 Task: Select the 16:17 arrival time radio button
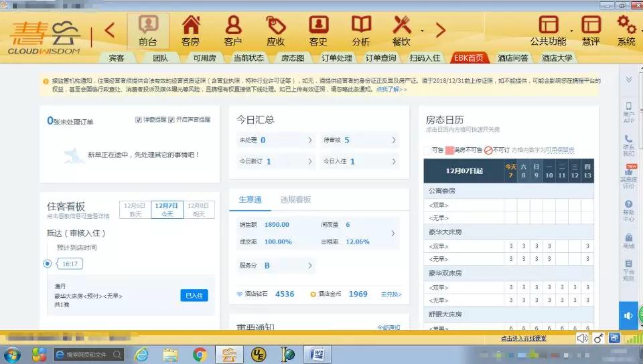[x=48, y=264]
